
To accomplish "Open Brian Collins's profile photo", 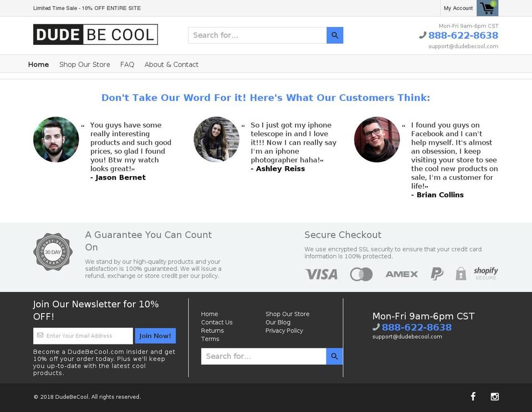I will pyautogui.click(x=377, y=140).
